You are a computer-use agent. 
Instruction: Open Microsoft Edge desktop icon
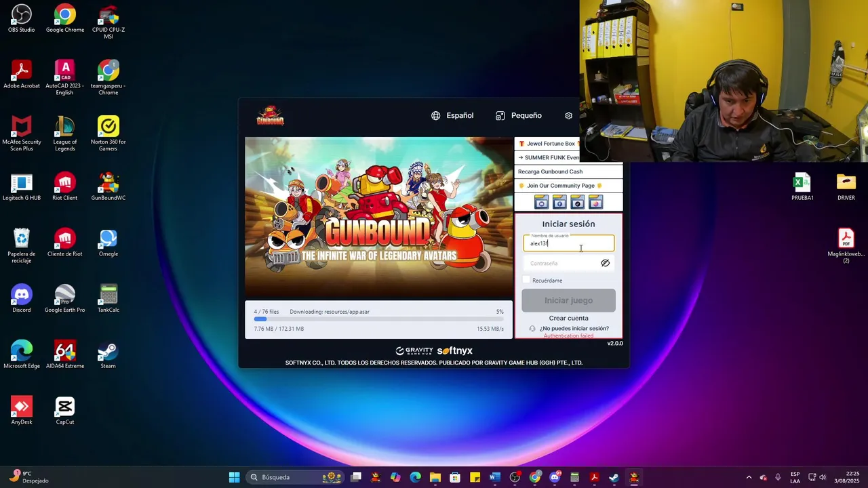point(22,355)
